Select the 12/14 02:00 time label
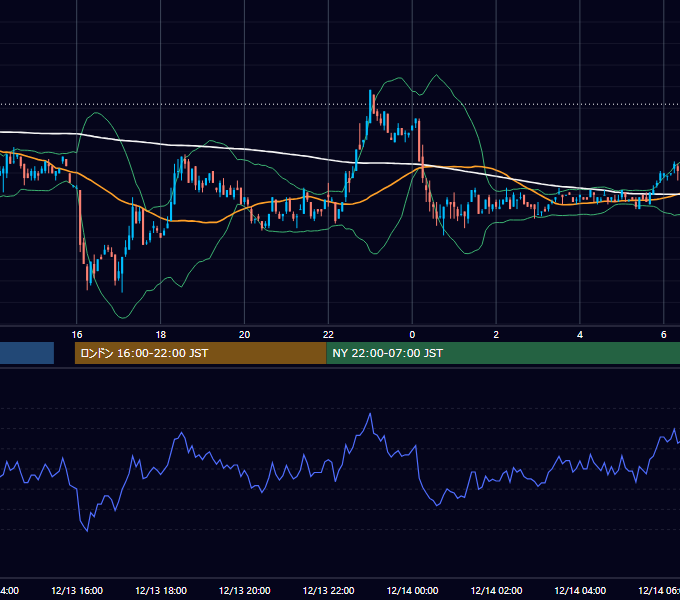Image resolution: width=680 pixels, height=600 pixels. point(497,590)
